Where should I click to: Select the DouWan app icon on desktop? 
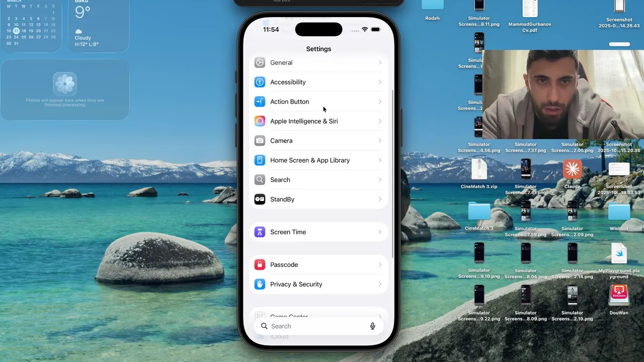(x=619, y=296)
